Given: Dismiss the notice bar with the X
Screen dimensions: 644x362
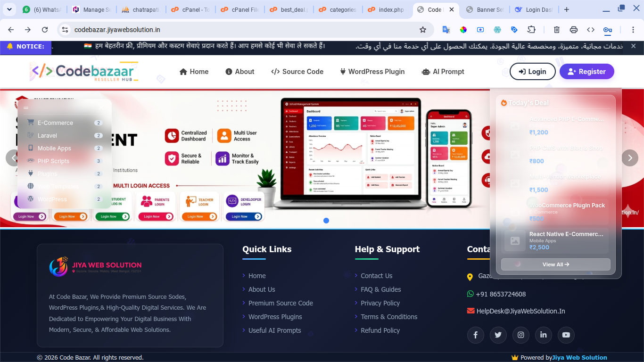Looking at the screenshot, I should click(x=634, y=46).
